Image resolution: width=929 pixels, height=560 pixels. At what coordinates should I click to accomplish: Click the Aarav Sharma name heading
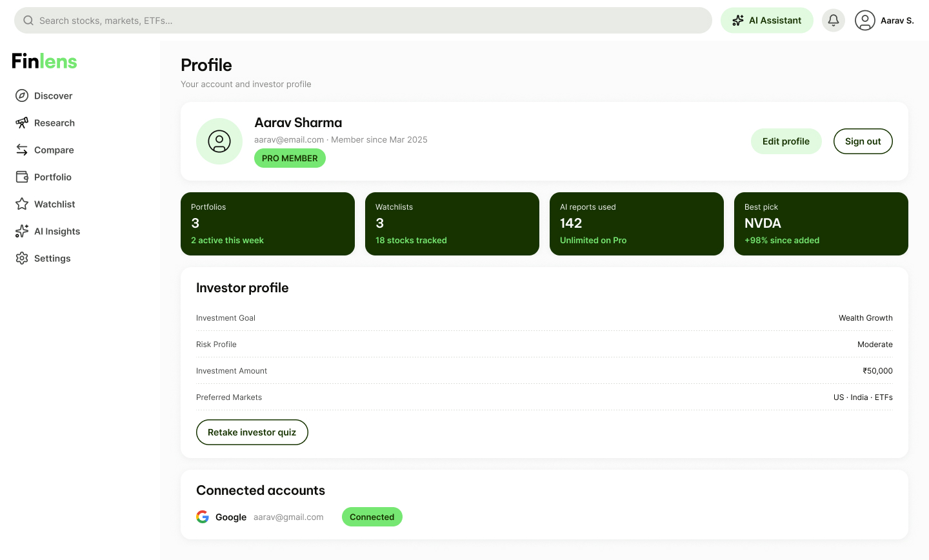298,123
